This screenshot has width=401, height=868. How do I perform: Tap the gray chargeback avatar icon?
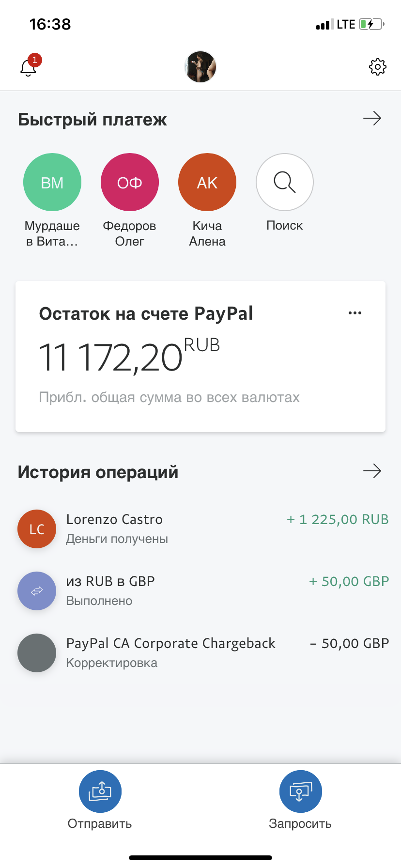(x=37, y=653)
